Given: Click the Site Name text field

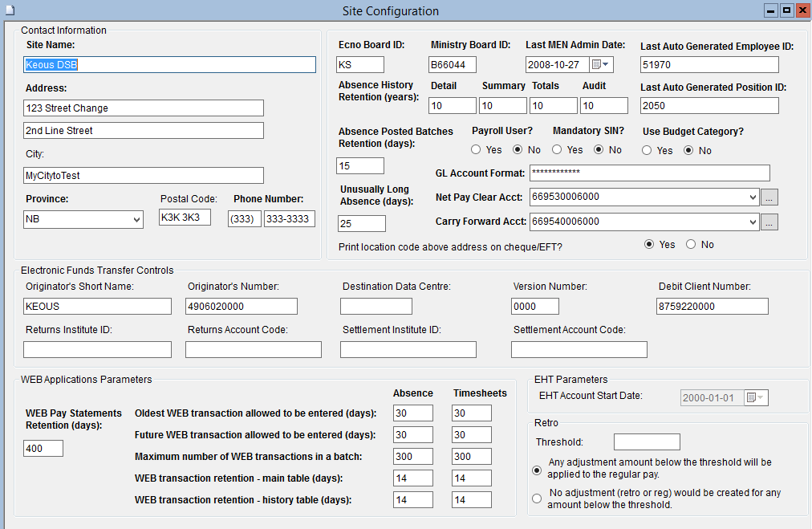Looking at the screenshot, I should pos(169,65).
